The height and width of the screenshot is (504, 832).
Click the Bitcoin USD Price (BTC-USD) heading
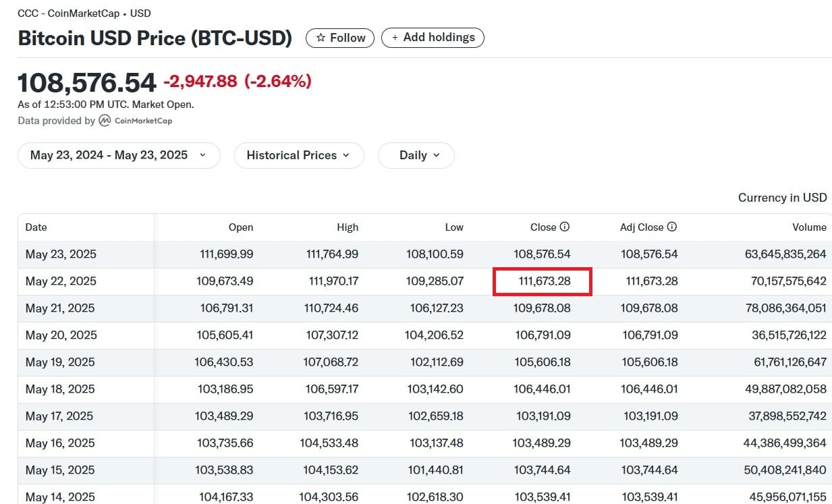point(155,38)
